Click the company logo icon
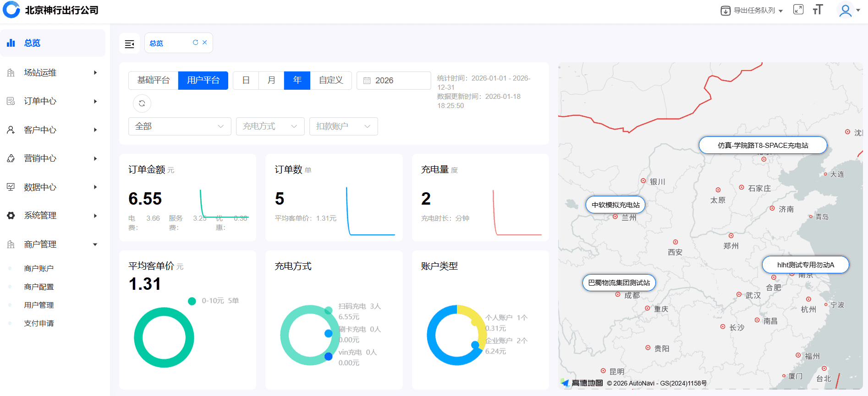The width and height of the screenshot is (868, 396). point(11,10)
